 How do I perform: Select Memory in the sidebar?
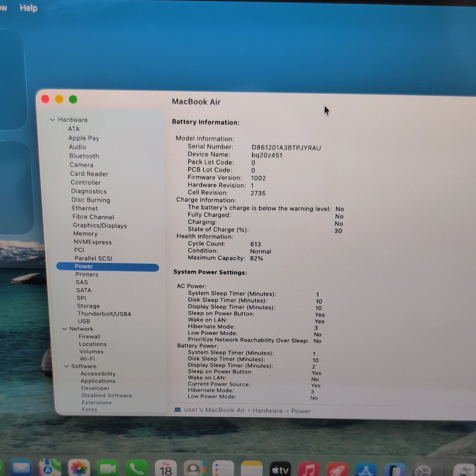pos(85,234)
